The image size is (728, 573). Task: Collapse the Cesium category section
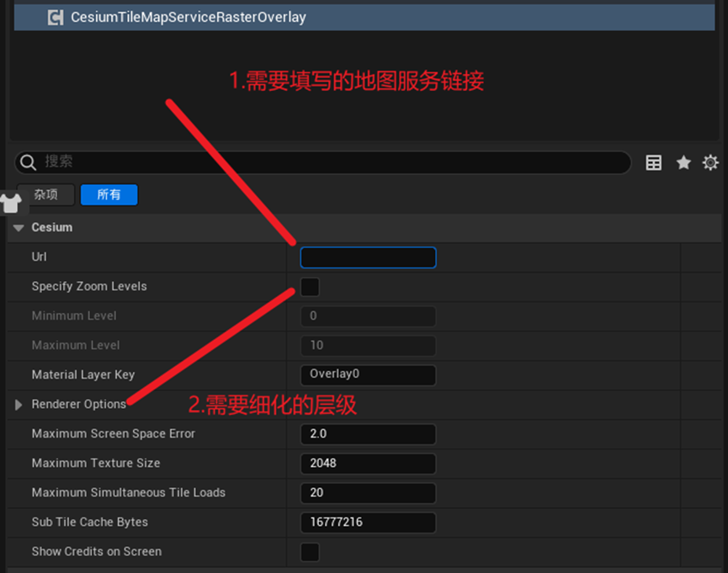(19, 227)
